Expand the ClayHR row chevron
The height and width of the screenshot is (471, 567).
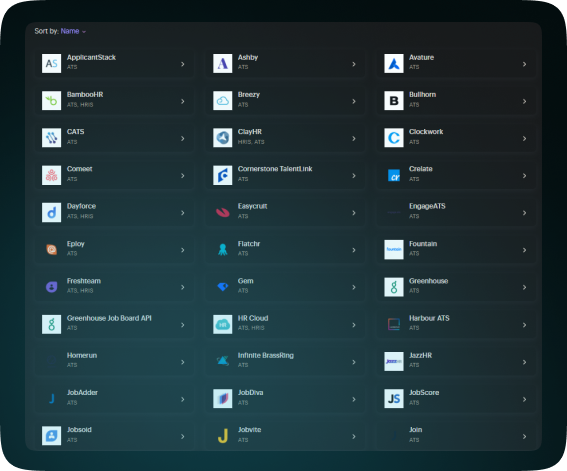point(354,138)
